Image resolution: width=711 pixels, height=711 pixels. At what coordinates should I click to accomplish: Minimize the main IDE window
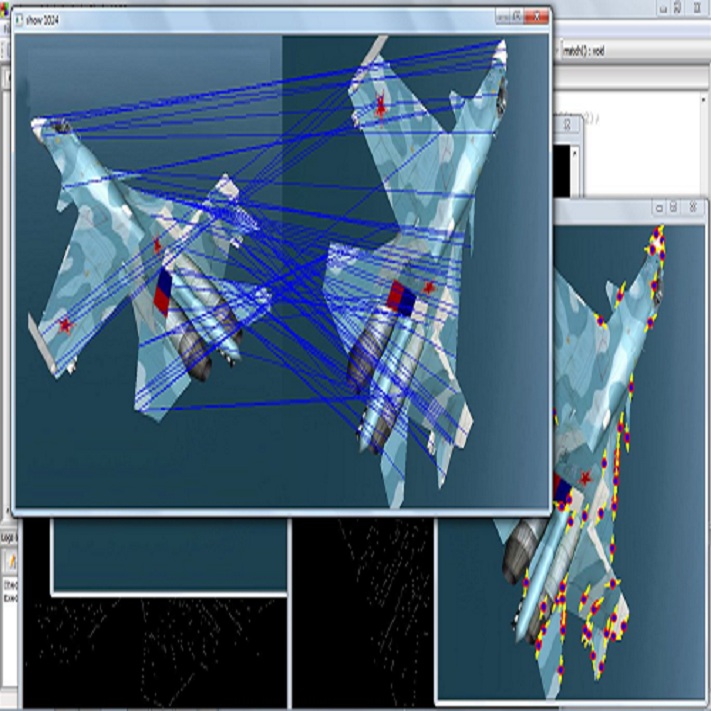[663, 8]
